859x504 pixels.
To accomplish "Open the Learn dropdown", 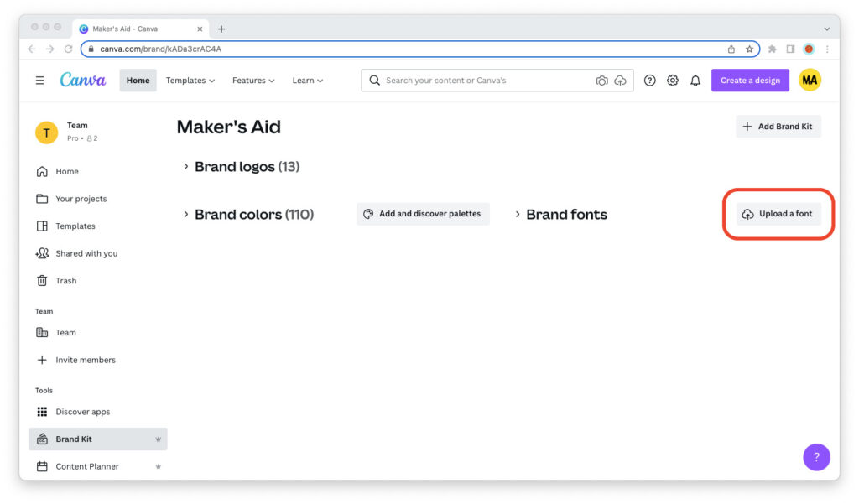I will click(x=307, y=81).
